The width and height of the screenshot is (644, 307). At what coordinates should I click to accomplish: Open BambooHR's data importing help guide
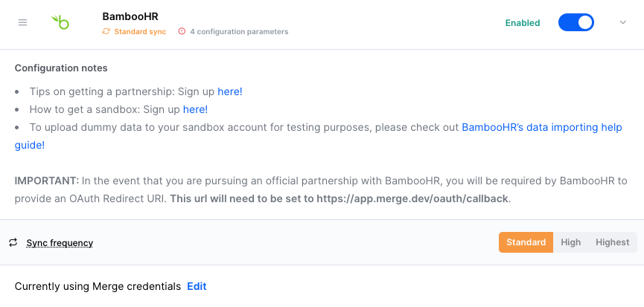541,127
